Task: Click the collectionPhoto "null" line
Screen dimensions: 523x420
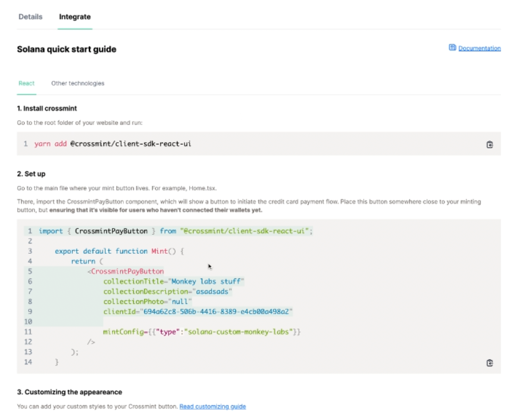Action: [x=148, y=301]
